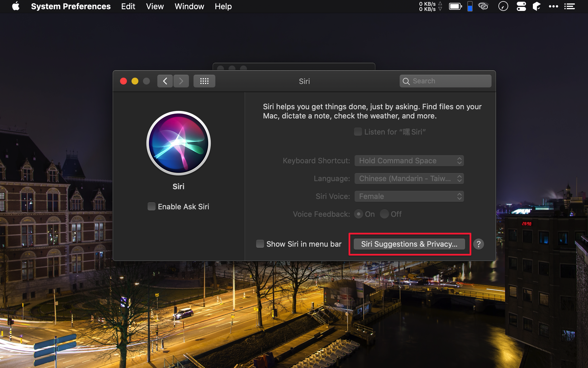This screenshot has height=368, width=588.
Task: Show all preferences grid button
Action: pos(204,81)
